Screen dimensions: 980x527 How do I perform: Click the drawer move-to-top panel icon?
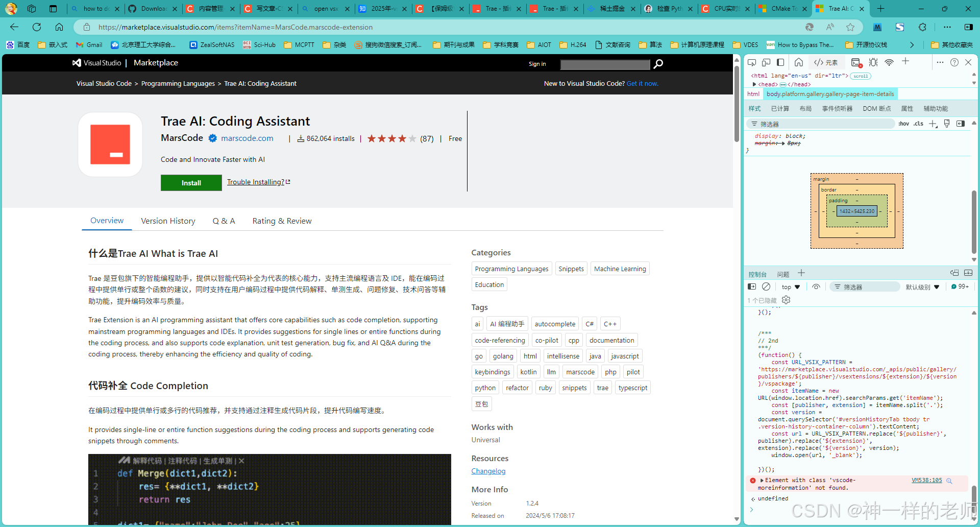coord(954,273)
